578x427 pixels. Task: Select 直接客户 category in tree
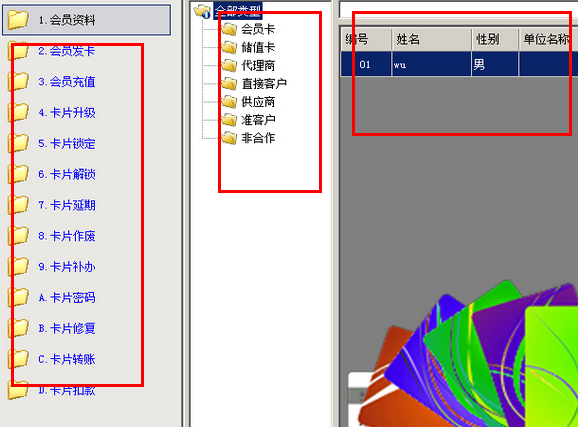(264, 84)
